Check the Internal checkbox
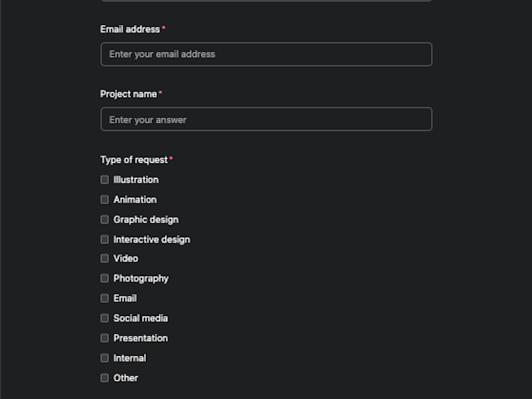Image resolution: width=532 pixels, height=399 pixels. 104,358
